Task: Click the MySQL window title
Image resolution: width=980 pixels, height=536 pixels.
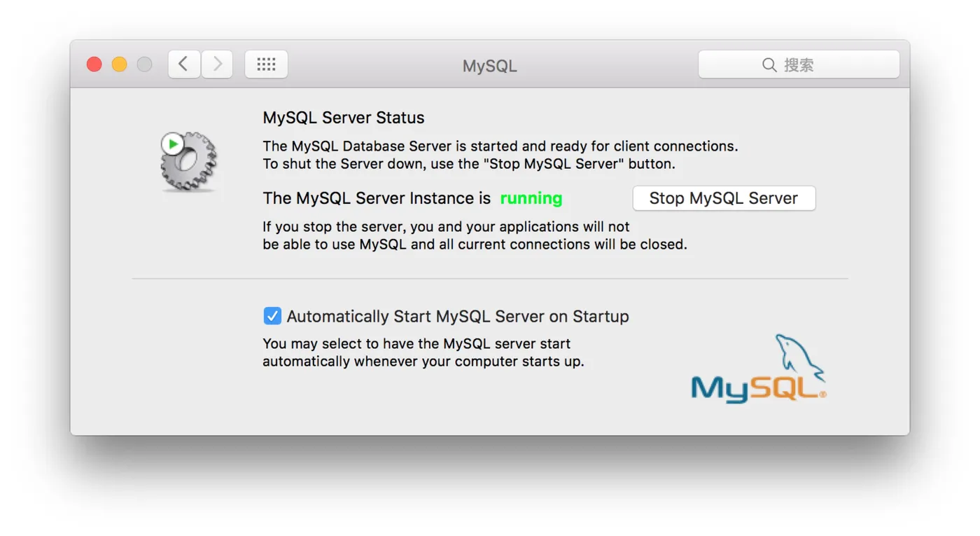Action: tap(489, 66)
